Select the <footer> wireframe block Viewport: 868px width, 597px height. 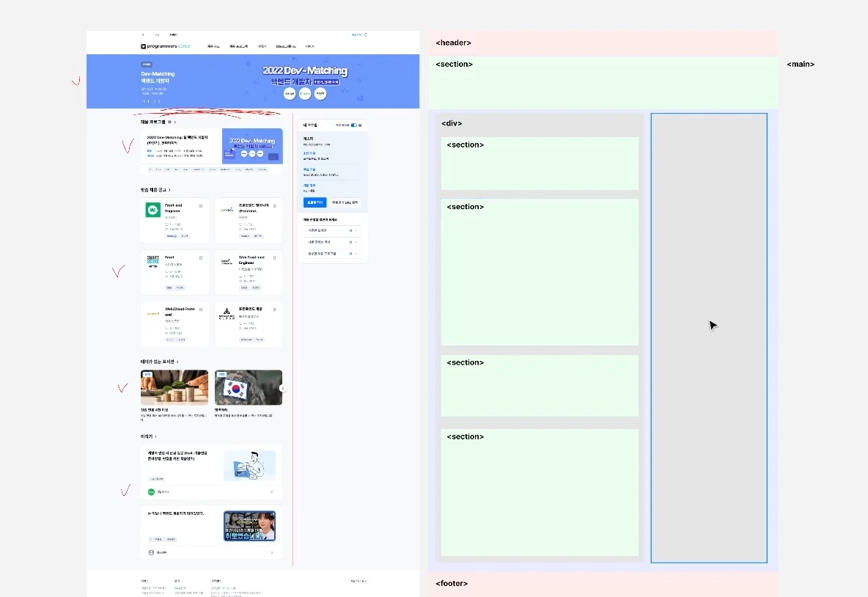[603, 585]
